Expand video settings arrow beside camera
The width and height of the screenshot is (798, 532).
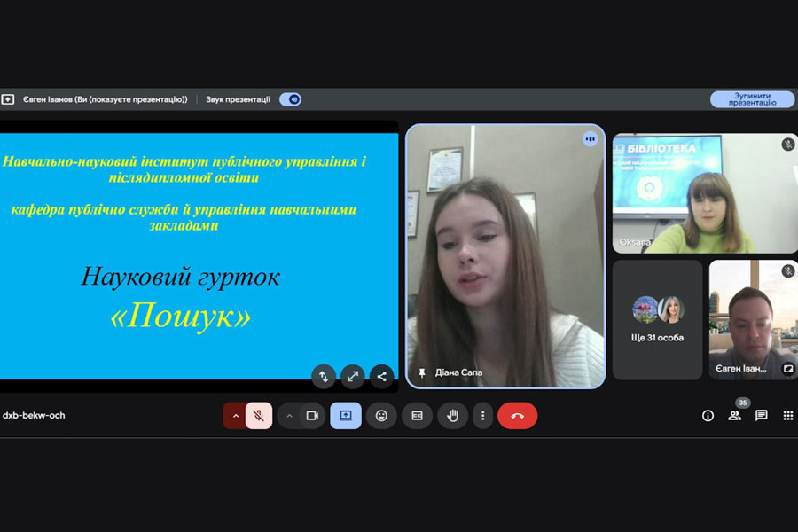tap(289, 416)
